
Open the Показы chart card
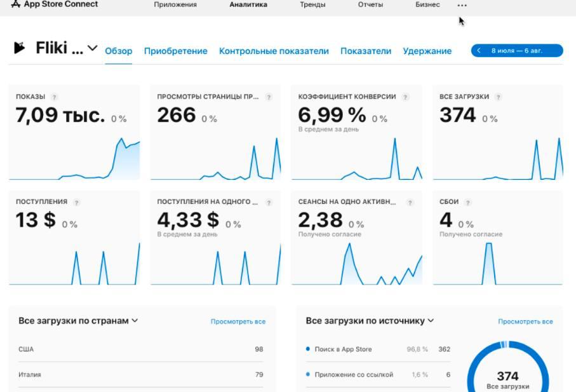pyautogui.click(x=74, y=133)
